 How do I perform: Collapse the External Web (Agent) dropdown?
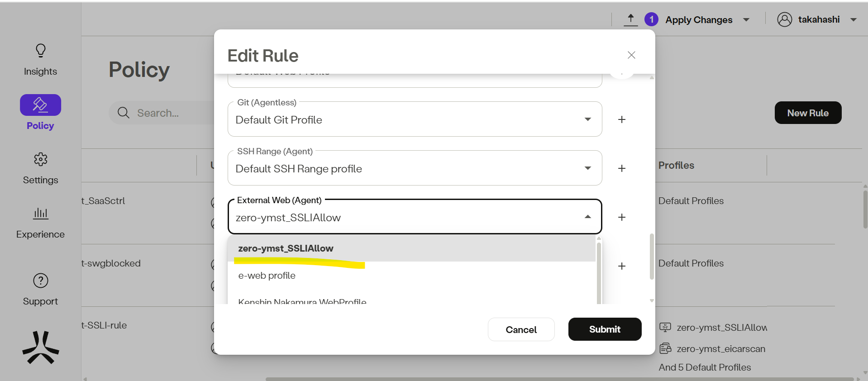(587, 217)
